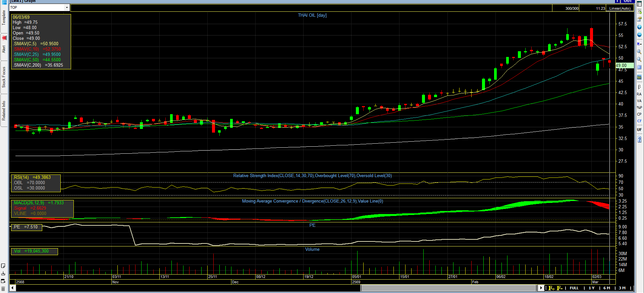Click the note icon at bottom left

(3, 266)
